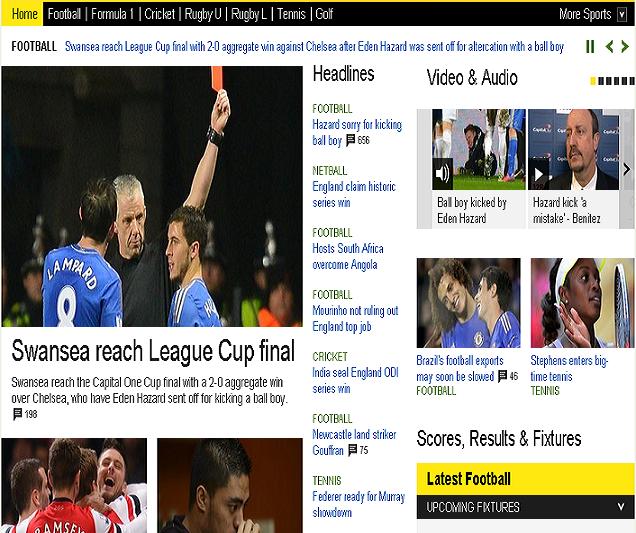
Task: Open the Formula 1 section
Action: pos(112,14)
